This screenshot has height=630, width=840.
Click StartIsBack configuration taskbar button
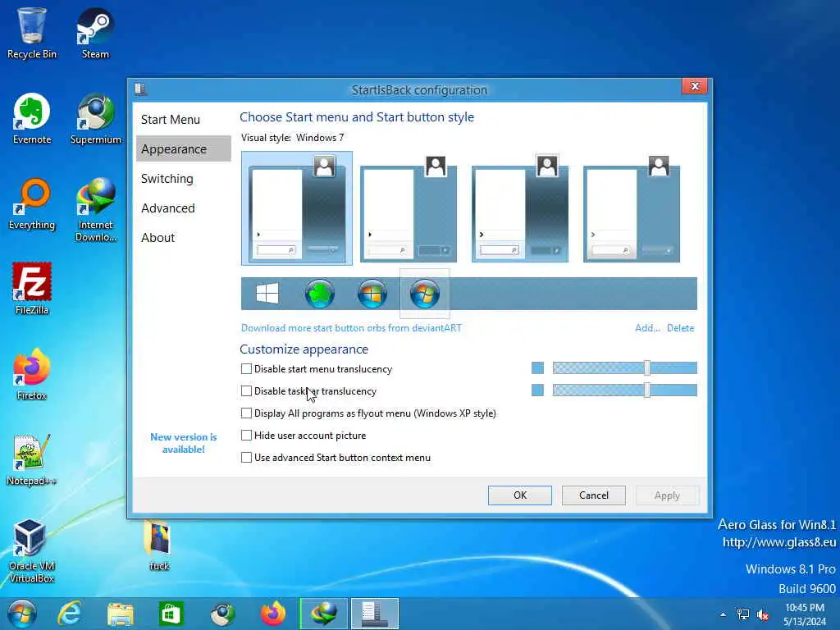point(374,614)
